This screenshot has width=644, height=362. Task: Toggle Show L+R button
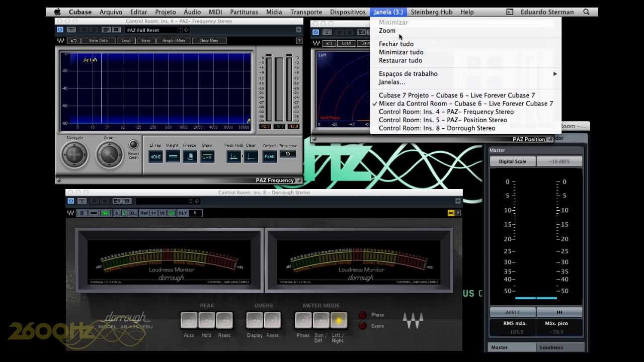pos(207,156)
